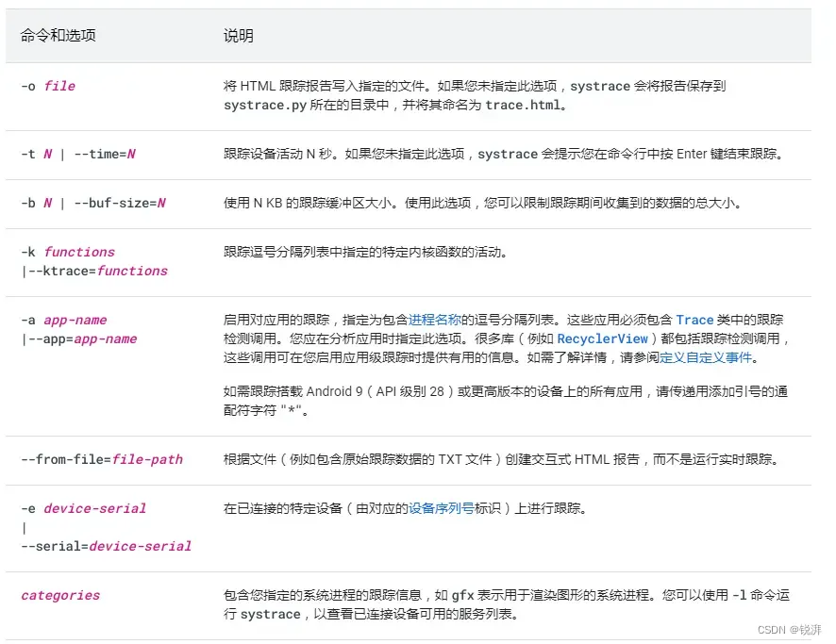Screen dimensions: 836x644
Task: Select the --serial=device-serial option
Action: tap(106, 546)
